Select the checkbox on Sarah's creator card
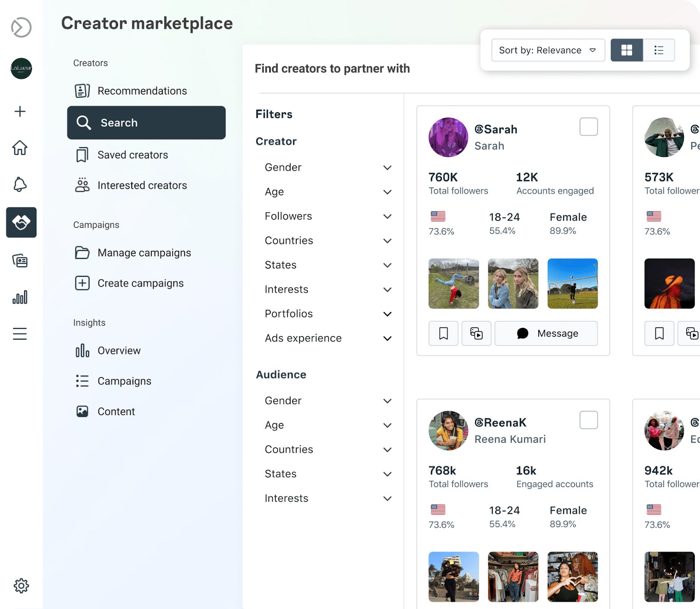700x609 pixels. 588,126
